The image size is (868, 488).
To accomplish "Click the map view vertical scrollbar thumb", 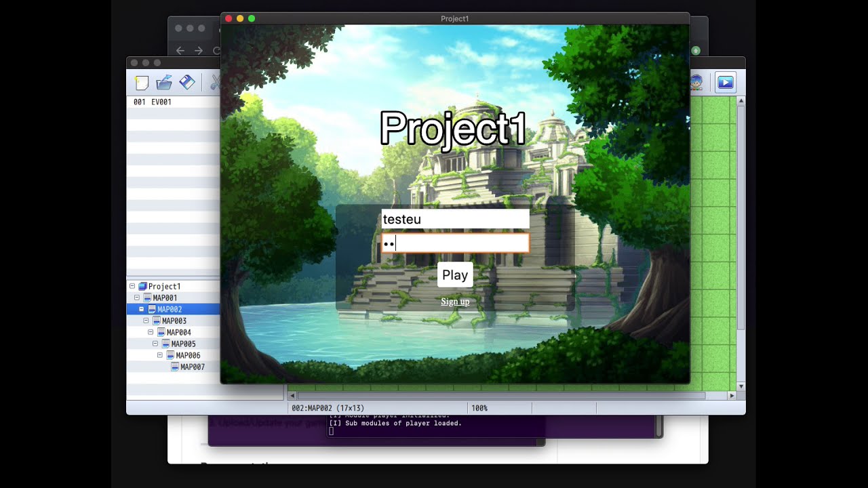I will [741, 217].
